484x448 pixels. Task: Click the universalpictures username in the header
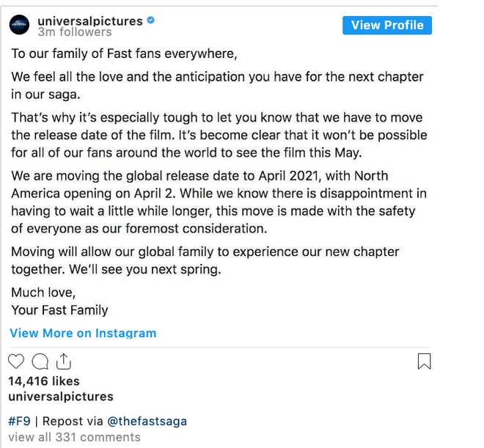pyautogui.click(x=90, y=21)
